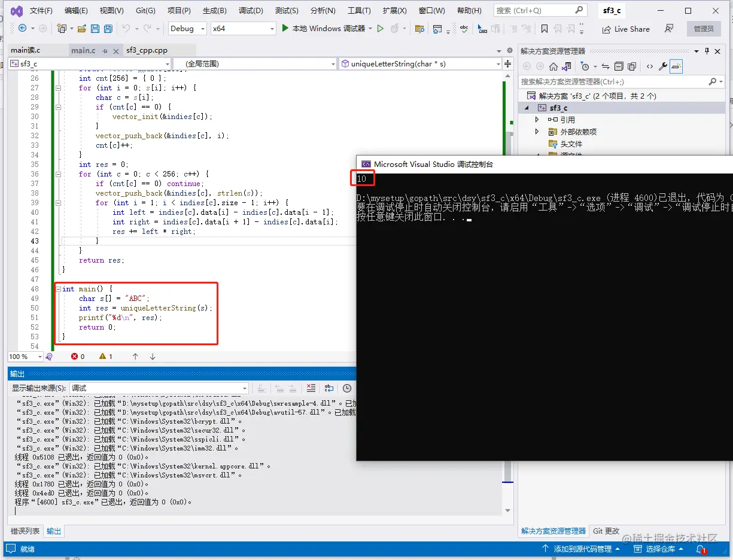Click the clock icon in output toolbar
This screenshot has width=733, height=560.
347,388
